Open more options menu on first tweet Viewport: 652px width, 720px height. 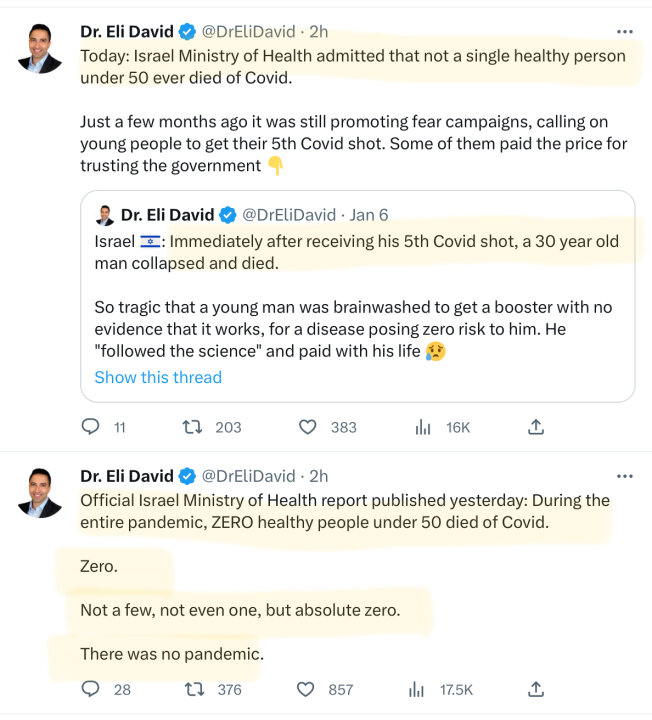coord(625,32)
